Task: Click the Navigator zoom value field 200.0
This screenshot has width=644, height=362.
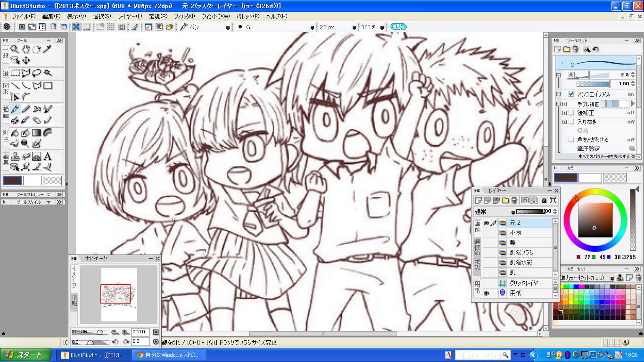Action: (140, 332)
